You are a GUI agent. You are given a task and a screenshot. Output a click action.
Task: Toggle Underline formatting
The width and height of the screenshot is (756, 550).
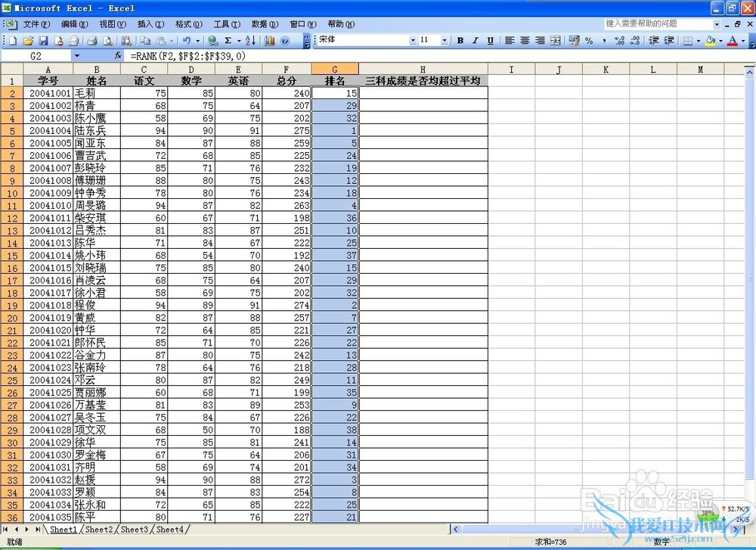(491, 41)
